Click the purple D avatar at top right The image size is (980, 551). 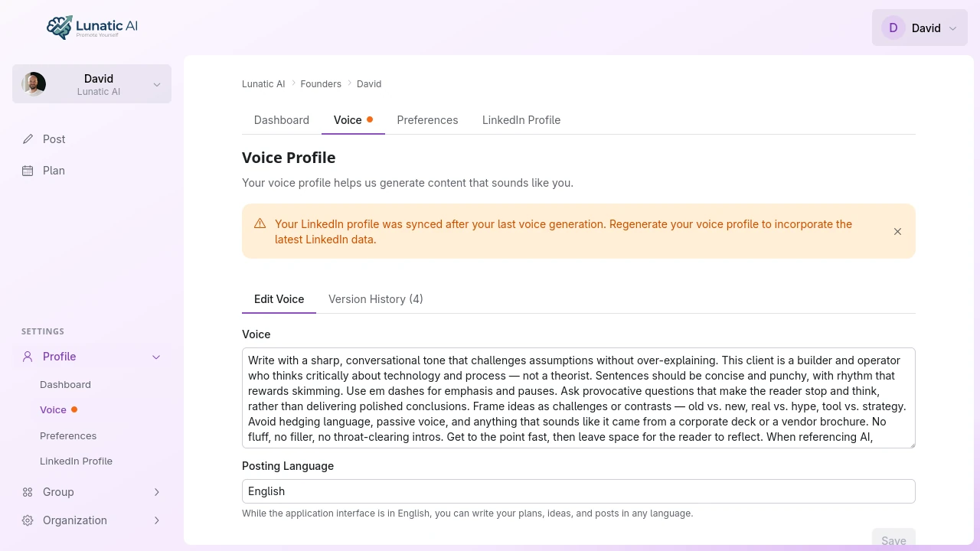893,28
